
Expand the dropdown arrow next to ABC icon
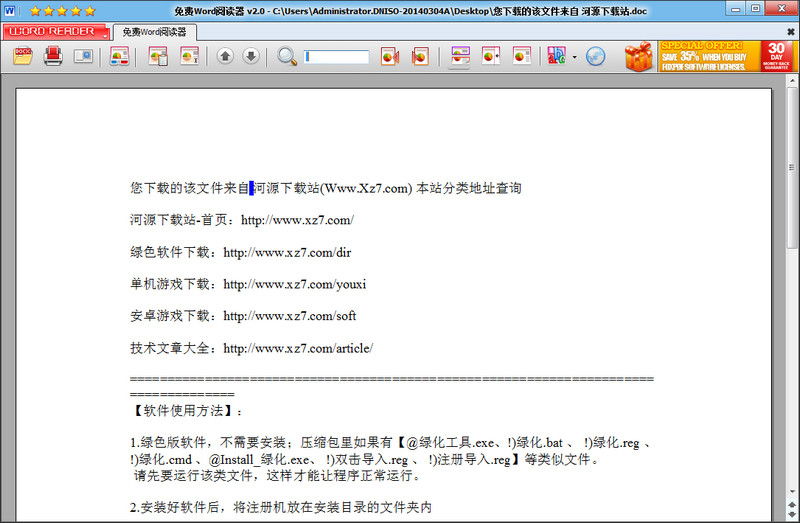tap(574, 57)
